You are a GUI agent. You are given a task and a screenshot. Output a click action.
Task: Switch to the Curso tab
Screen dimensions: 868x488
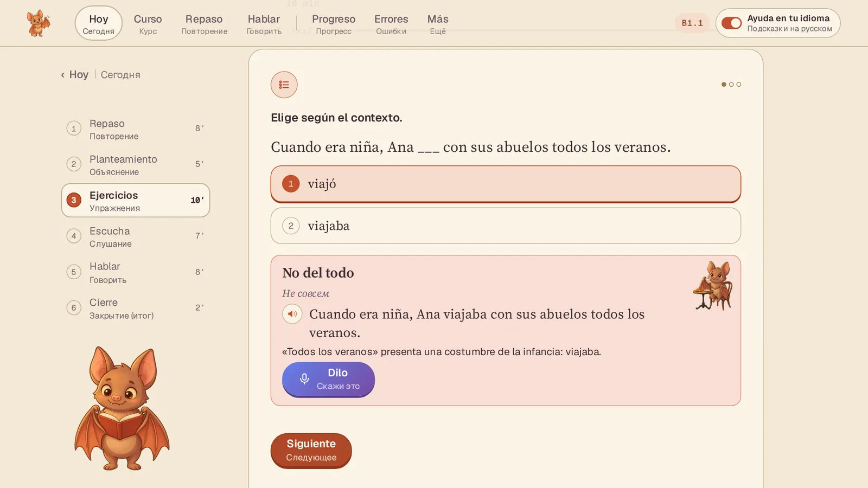pyautogui.click(x=148, y=24)
